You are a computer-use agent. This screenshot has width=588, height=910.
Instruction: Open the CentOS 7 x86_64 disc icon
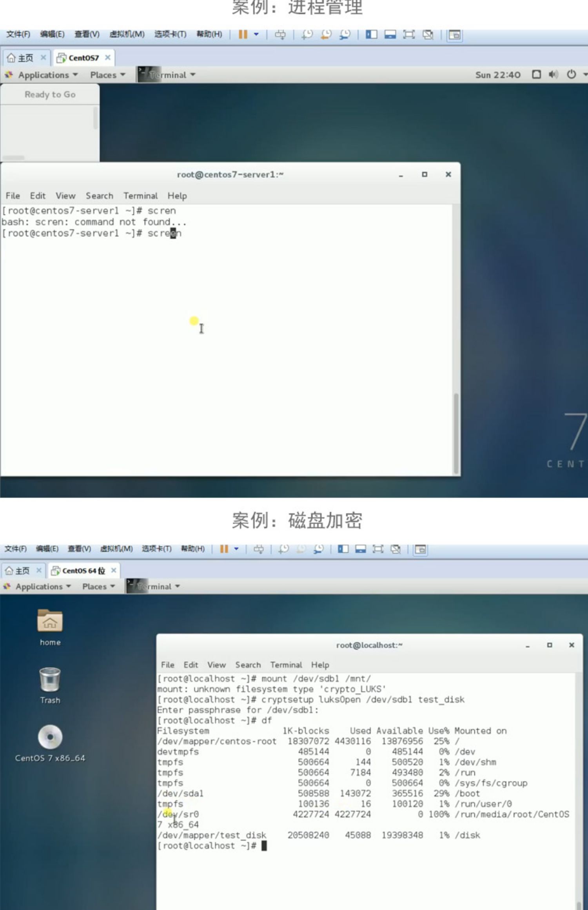pyautogui.click(x=50, y=743)
